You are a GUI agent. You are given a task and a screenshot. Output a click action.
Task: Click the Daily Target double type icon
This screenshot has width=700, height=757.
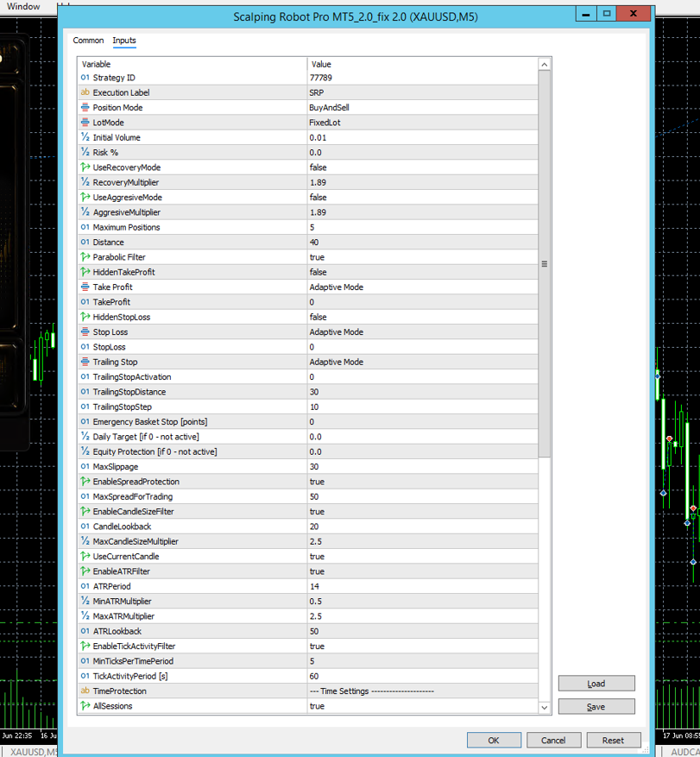[x=85, y=437]
